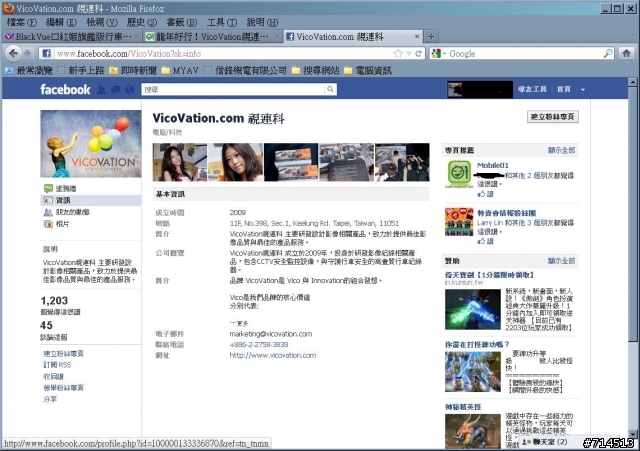Open the Facebook notifications globe icon
Screen dimensions: 640x451
click(x=130, y=90)
